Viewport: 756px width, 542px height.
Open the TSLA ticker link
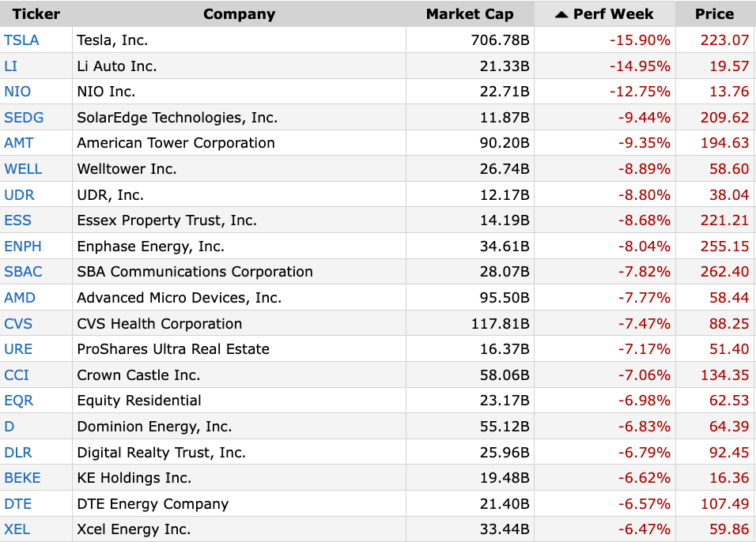[x=21, y=40]
